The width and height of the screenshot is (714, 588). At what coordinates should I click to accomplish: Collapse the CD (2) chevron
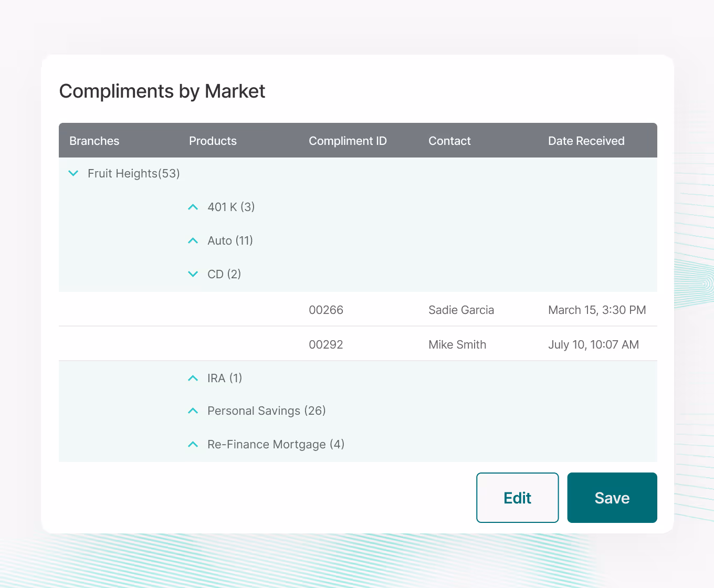click(x=193, y=274)
